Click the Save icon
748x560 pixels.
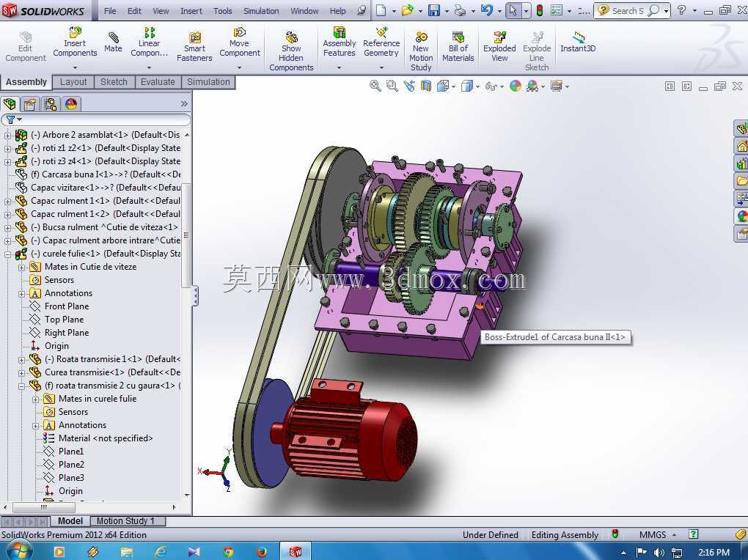[x=433, y=10]
